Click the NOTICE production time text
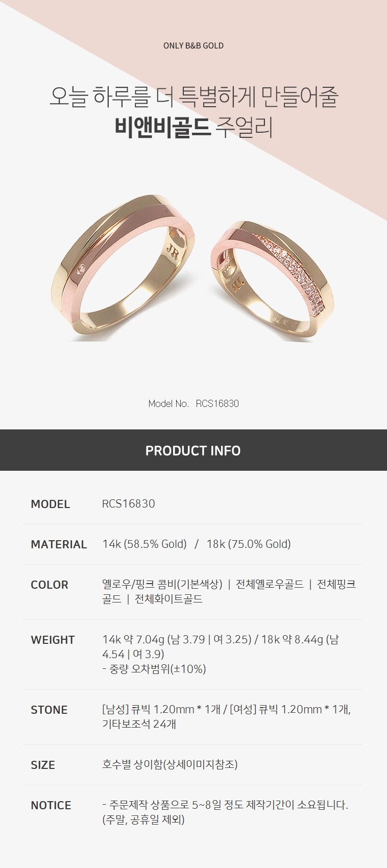The height and width of the screenshot is (868, 387). tap(225, 812)
